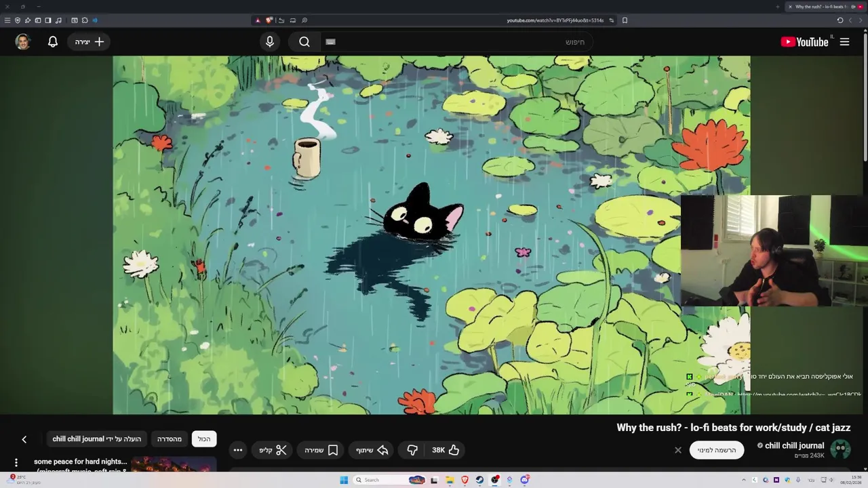Screen dimensions: 868x488
Task: Click the magnifier search button
Action: click(x=304, y=42)
